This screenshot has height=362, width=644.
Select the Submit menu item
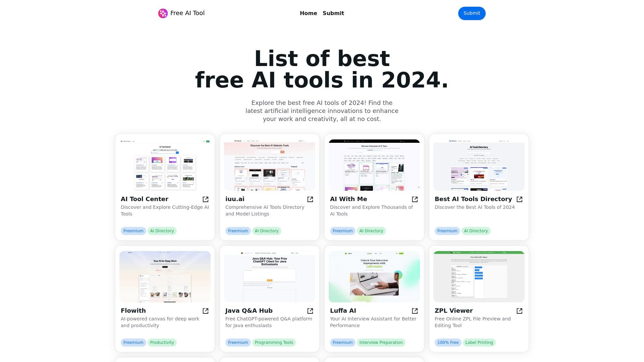[333, 13]
